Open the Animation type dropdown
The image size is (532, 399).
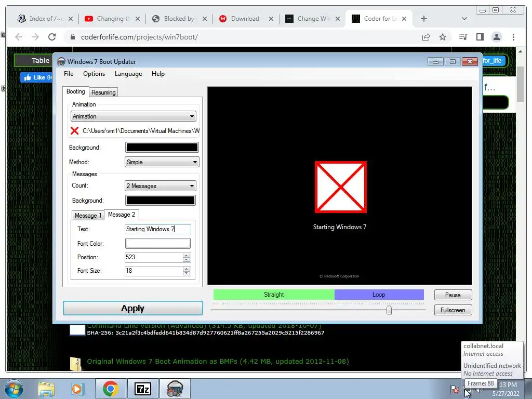(x=134, y=116)
